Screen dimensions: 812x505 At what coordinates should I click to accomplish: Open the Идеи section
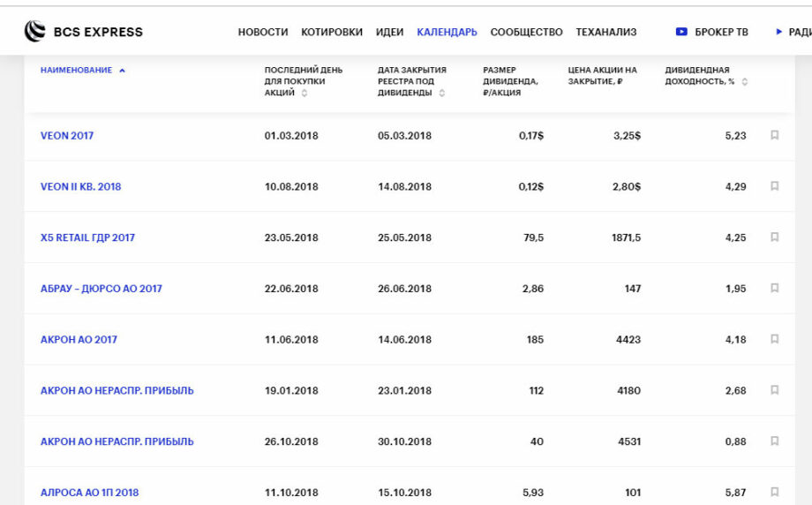[389, 32]
